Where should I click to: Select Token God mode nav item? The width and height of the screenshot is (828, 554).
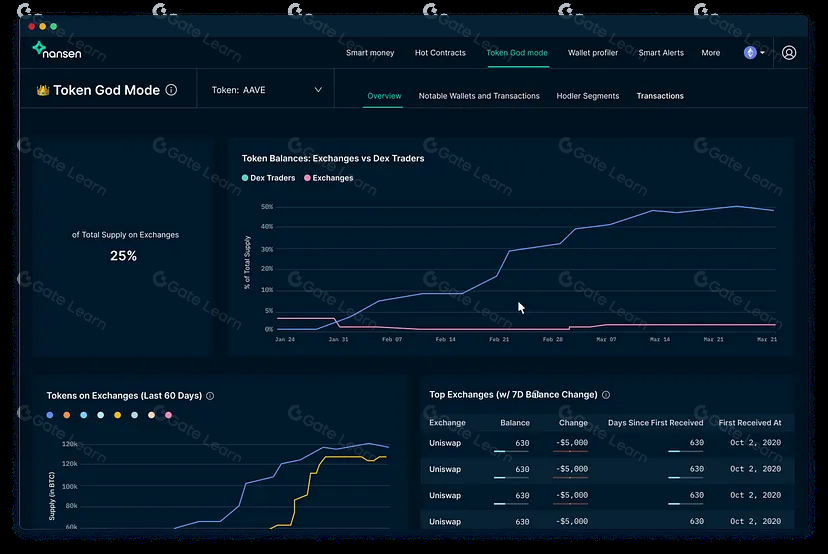click(517, 53)
